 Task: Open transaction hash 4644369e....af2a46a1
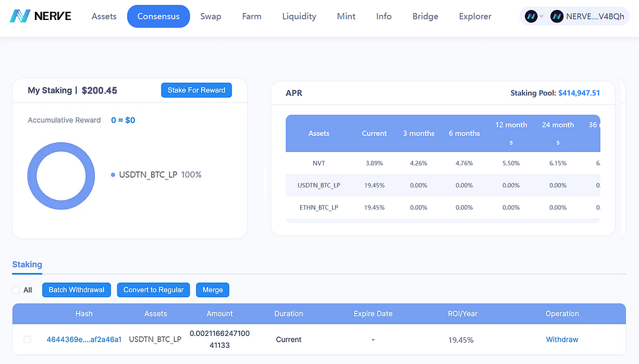click(84, 340)
